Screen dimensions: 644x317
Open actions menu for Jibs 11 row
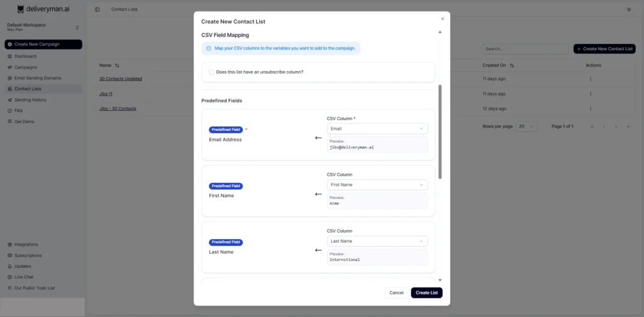click(591, 94)
